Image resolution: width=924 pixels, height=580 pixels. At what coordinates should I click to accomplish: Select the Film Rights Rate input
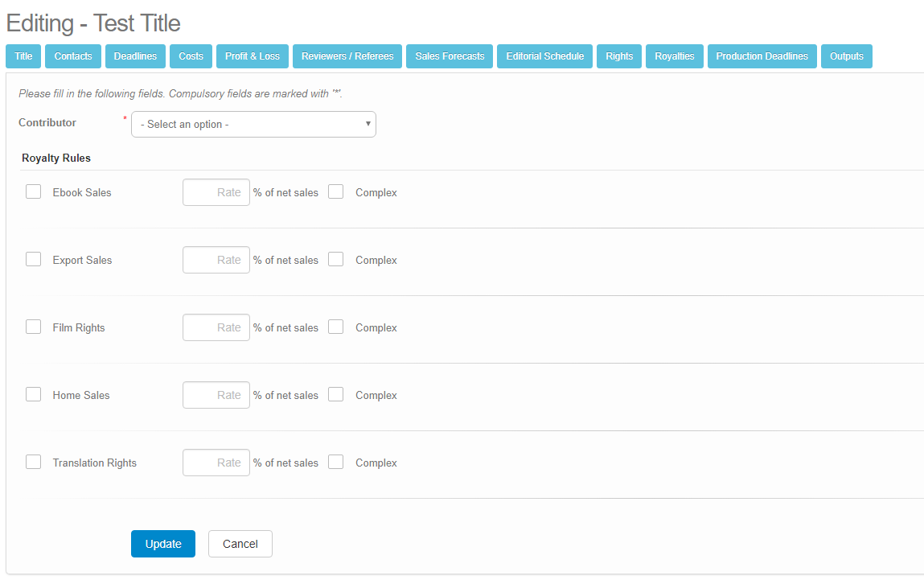click(x=216, y=327)
